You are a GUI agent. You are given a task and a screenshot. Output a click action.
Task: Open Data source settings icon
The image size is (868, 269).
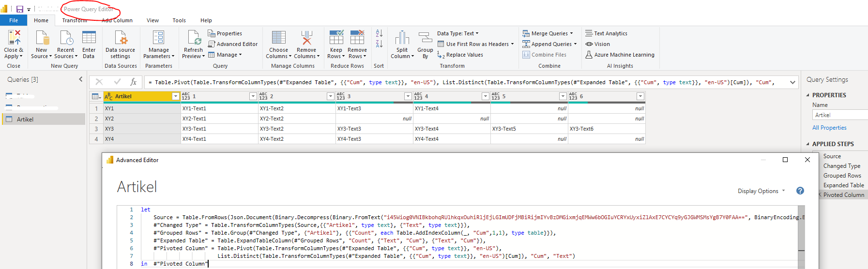click(121, 38)
